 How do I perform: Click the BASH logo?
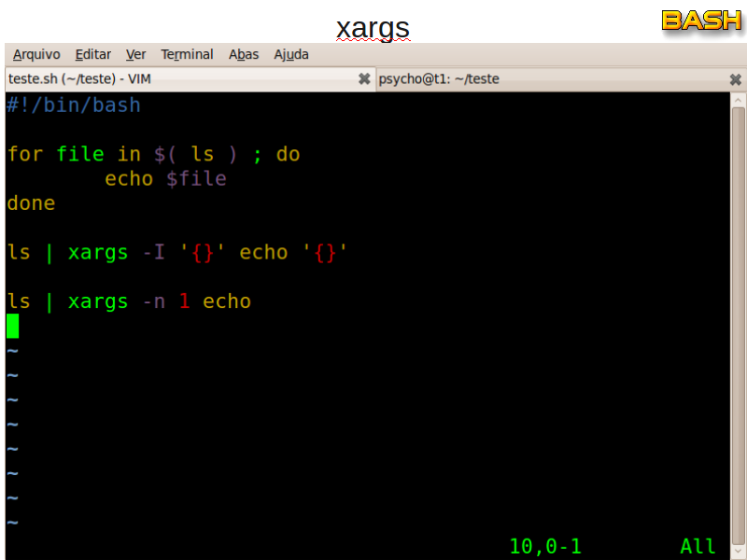(701, 21)
